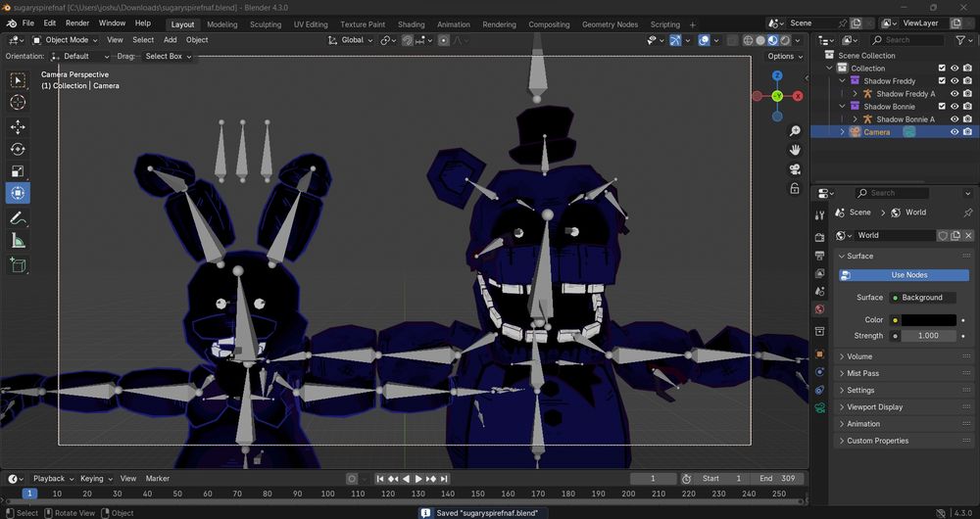
Task: Expand the Shadow Freddy A armature
Action: (856, 94)
